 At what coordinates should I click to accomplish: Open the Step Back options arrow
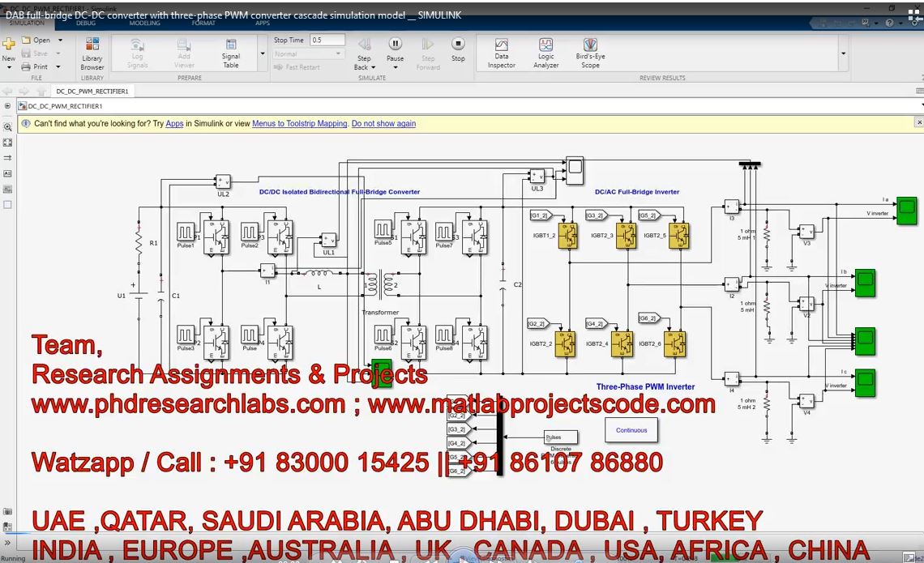coord(373,67)
